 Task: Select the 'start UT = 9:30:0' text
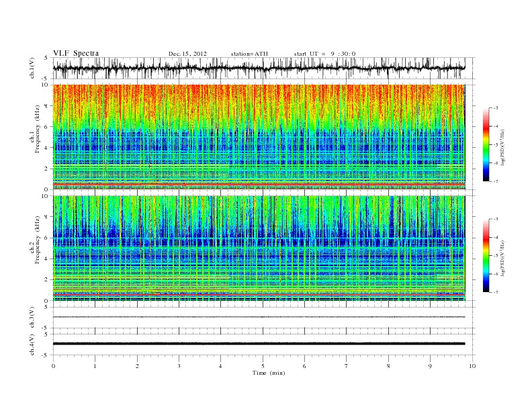pos(324,54)
